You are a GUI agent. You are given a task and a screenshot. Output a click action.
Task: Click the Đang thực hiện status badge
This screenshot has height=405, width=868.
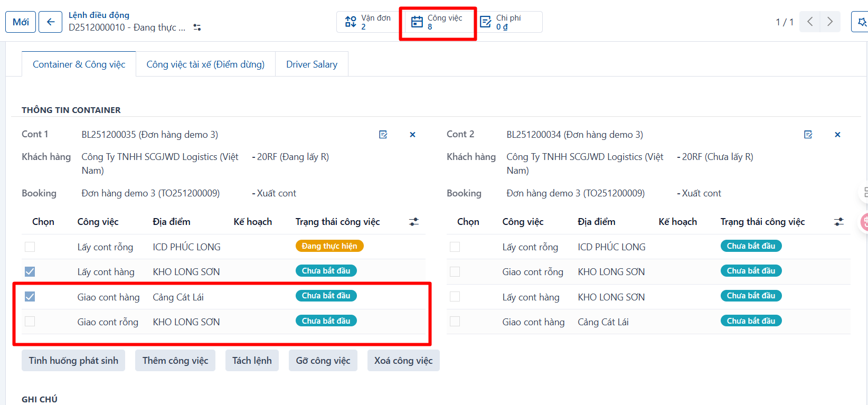pos(329,246)
